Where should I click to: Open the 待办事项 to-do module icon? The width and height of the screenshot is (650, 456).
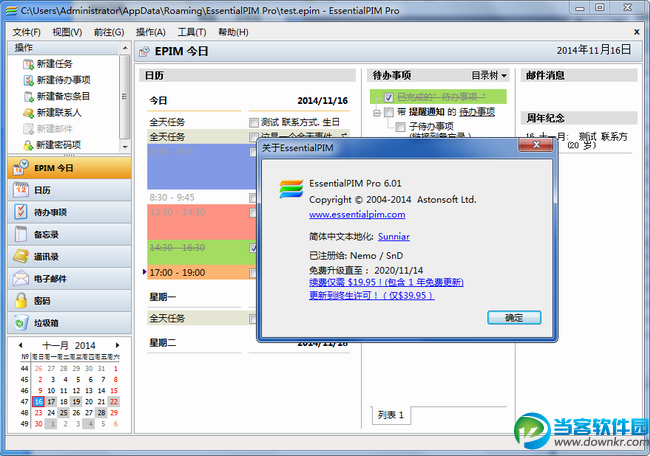point(21,212)
